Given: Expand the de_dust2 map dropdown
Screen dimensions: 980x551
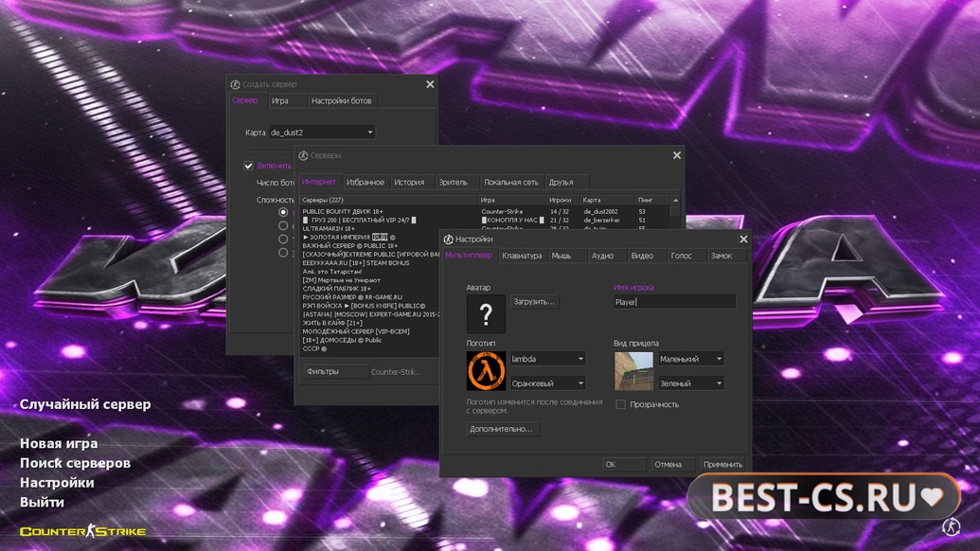Looking at the screenshot, I should 322,133.
